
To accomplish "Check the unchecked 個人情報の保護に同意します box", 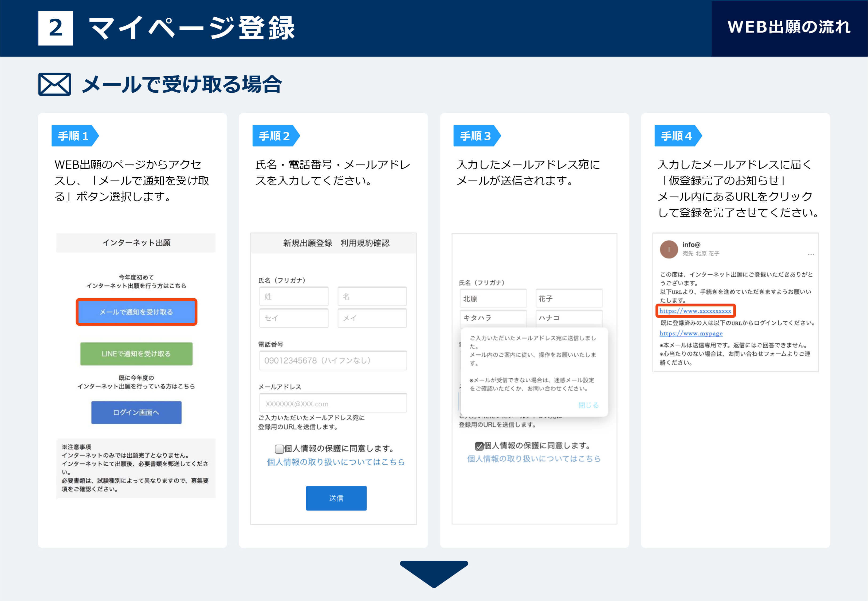I will [279, 449].
